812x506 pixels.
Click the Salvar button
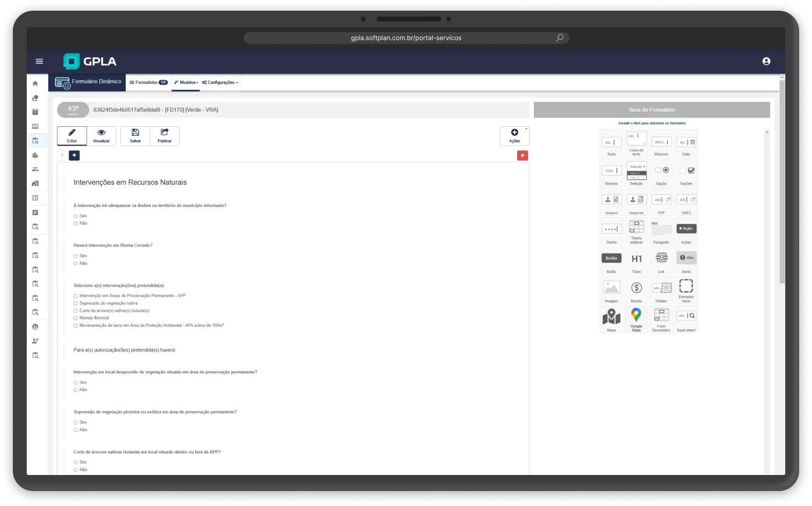135,136
